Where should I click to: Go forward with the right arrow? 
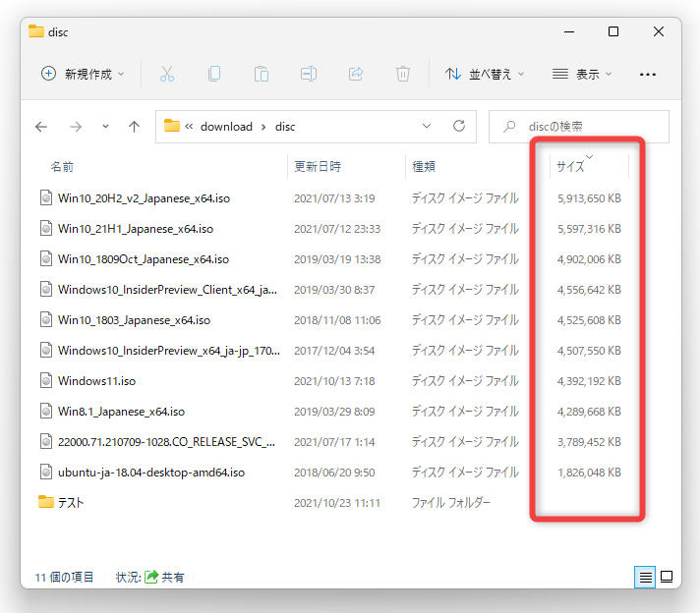tap(76, 127)
